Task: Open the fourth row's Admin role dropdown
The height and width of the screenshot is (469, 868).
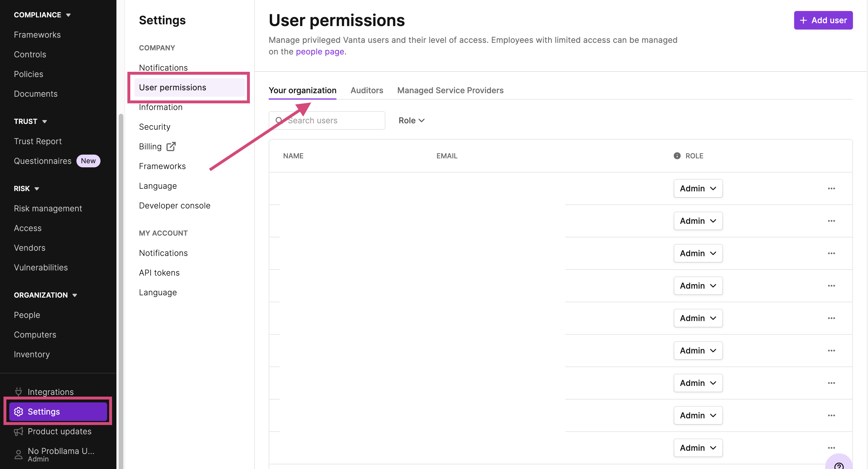Action: pos(698,286)
